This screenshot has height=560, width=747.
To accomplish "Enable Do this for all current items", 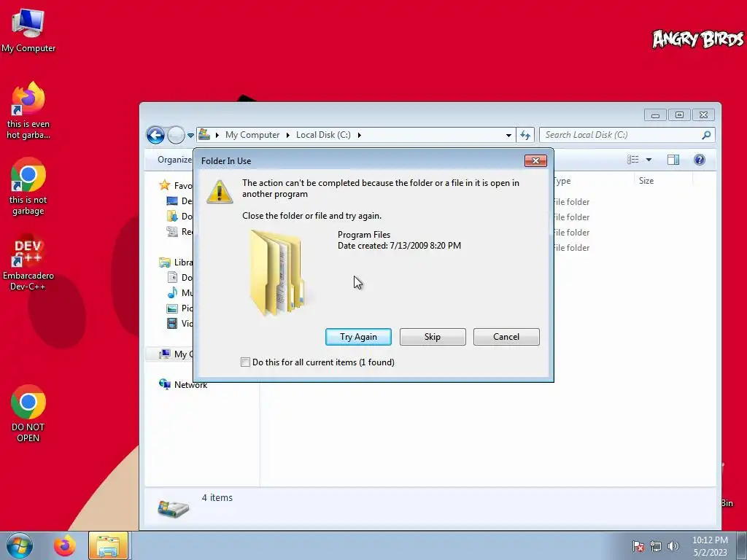I will point(245,362).
